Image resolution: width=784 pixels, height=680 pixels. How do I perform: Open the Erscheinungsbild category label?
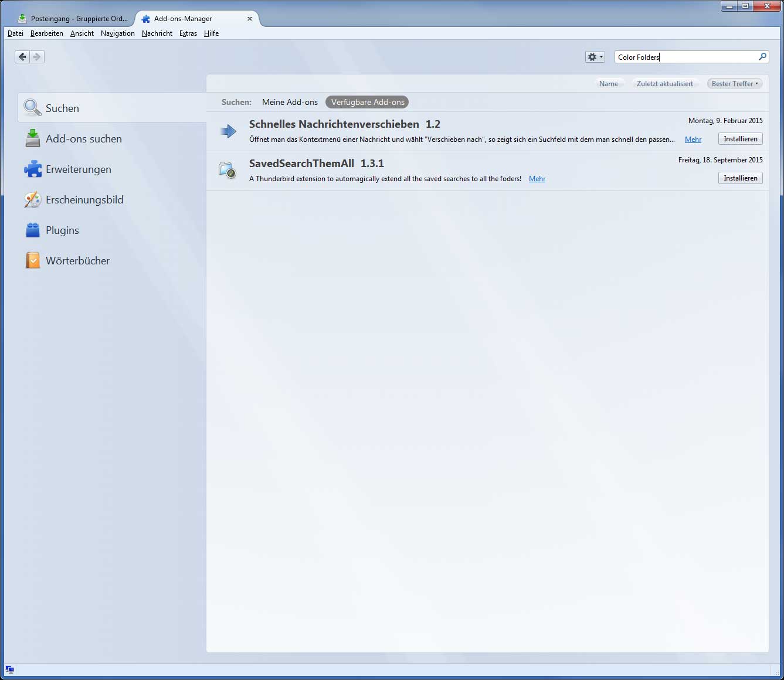84,200
